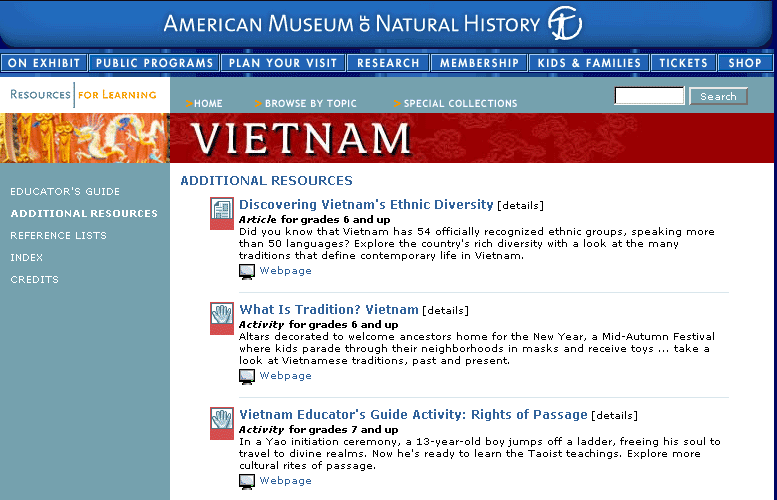The image size is (777, 500).
Task: Go to Plan Your Visit
Action: 283,63
